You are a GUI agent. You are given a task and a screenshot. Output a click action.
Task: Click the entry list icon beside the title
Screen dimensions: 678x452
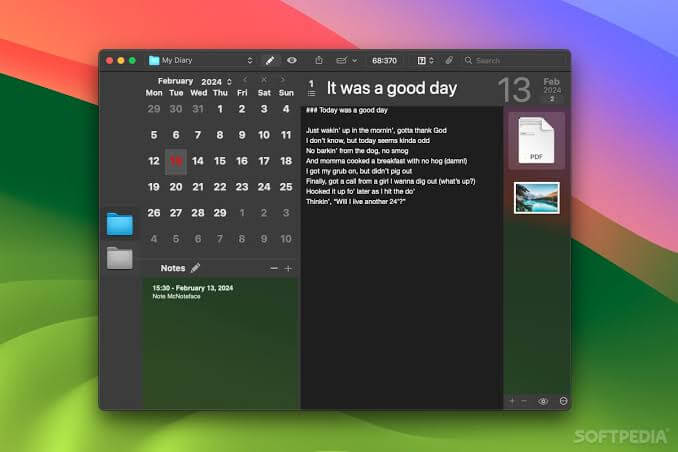point(311,93)
